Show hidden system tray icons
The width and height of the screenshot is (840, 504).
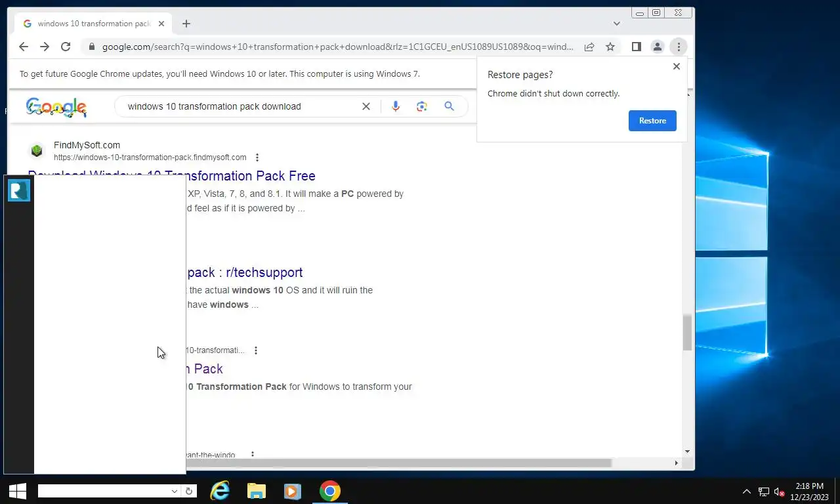747,492
